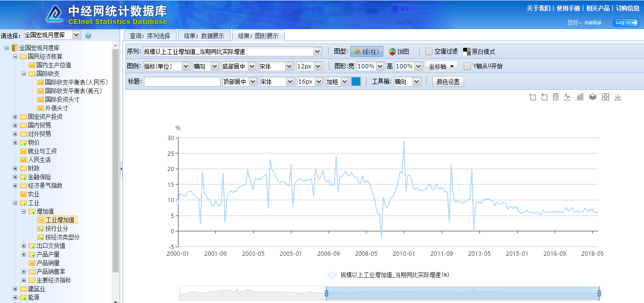Expand the 金融保险 tree node

coord(15,177)
